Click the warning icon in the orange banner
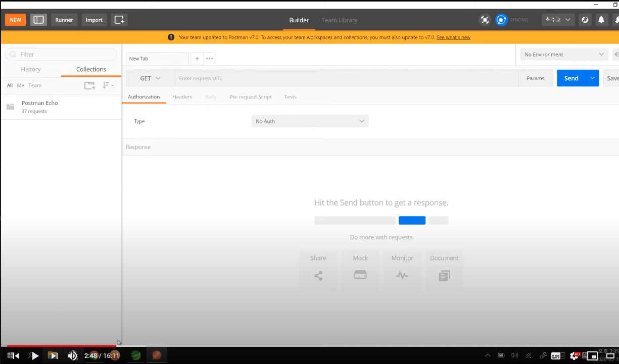 tap(171, 37)
